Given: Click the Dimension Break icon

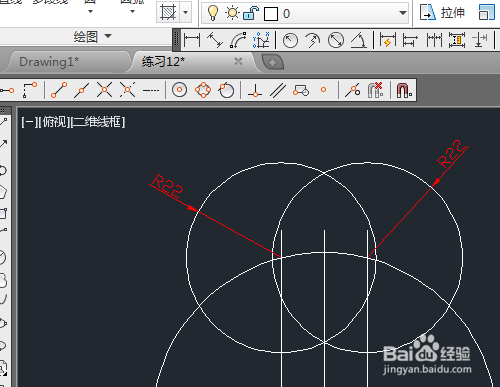Looking at the screenshot, I should (x=480, y=40).
